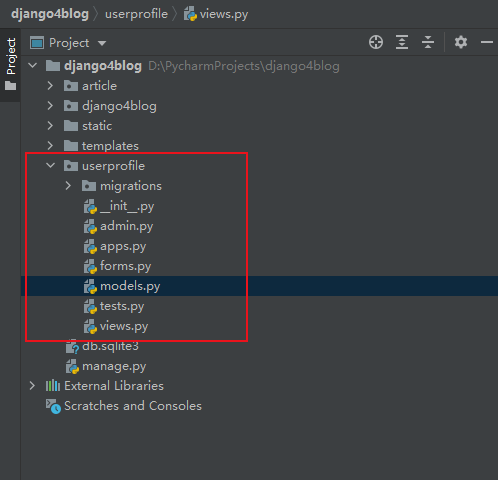Click the Python icon beside models.py
This screenshot has width=498, height=480.
[90, 286]
